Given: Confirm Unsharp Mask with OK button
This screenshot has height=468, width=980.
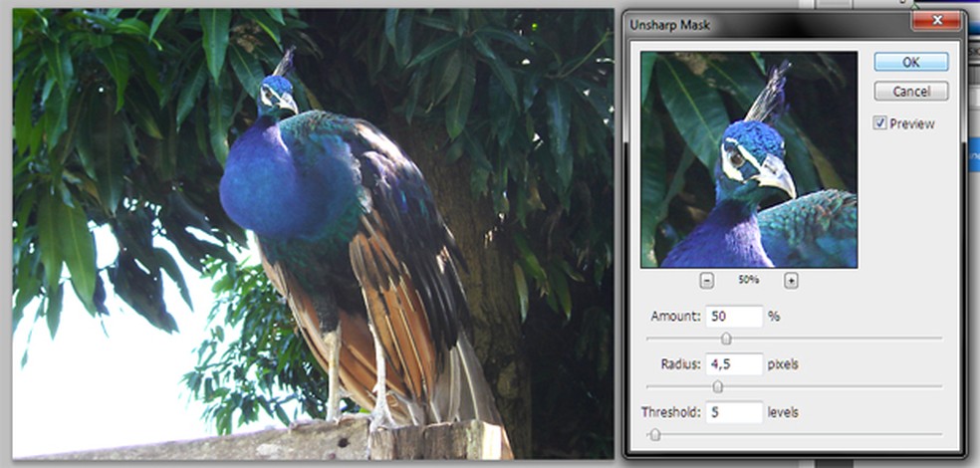Looking at the screenshot, I should (x=910, y=62).
